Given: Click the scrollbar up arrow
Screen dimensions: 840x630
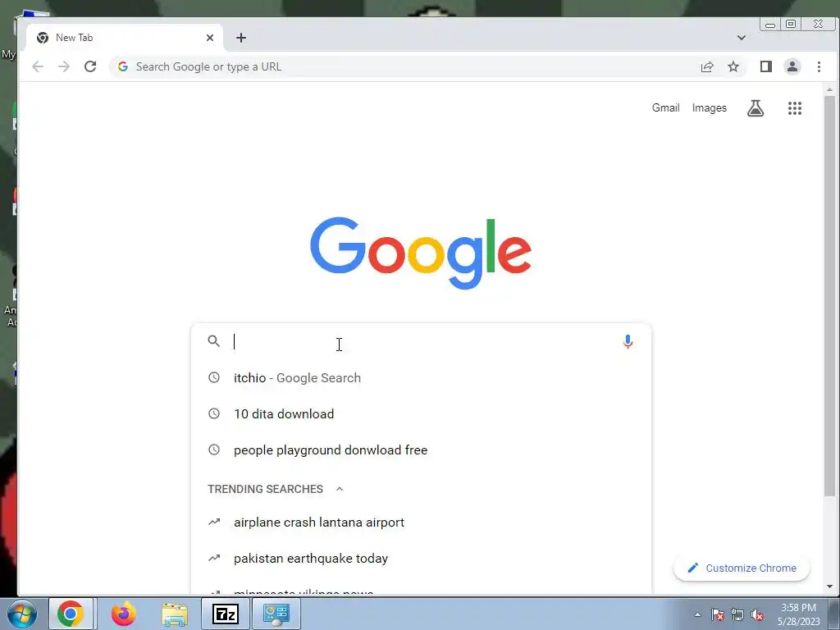Looking at the screenshot, I should pos(829,89).
